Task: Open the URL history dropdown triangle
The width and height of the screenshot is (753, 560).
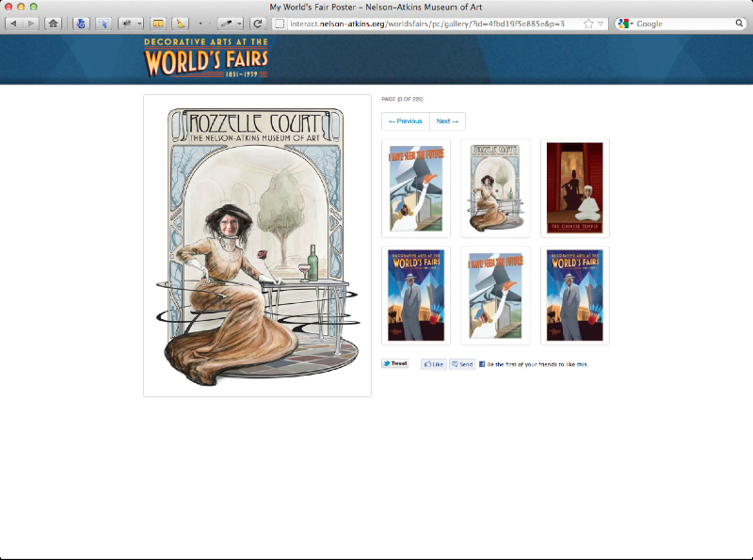Action: (601, 24)
